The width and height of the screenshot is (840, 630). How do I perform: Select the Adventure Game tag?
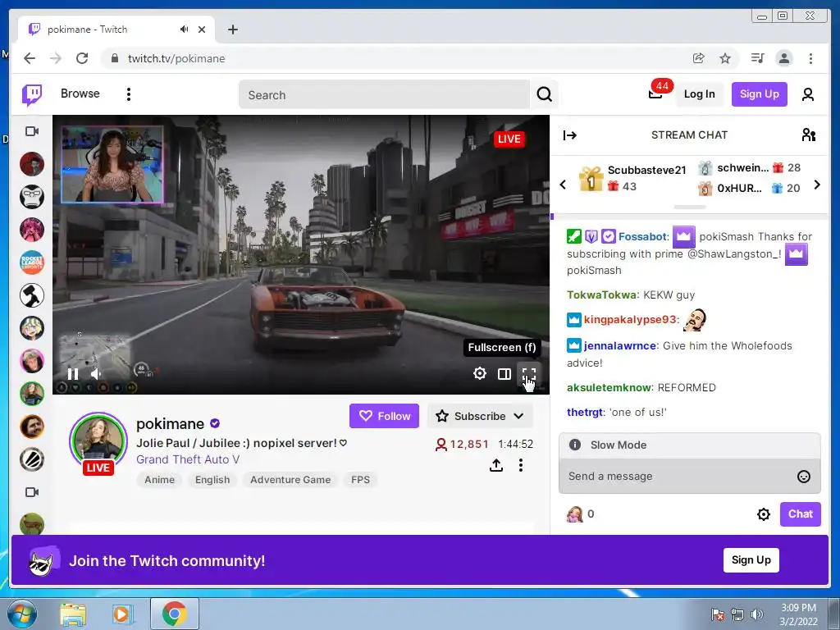tap(290, 480)
